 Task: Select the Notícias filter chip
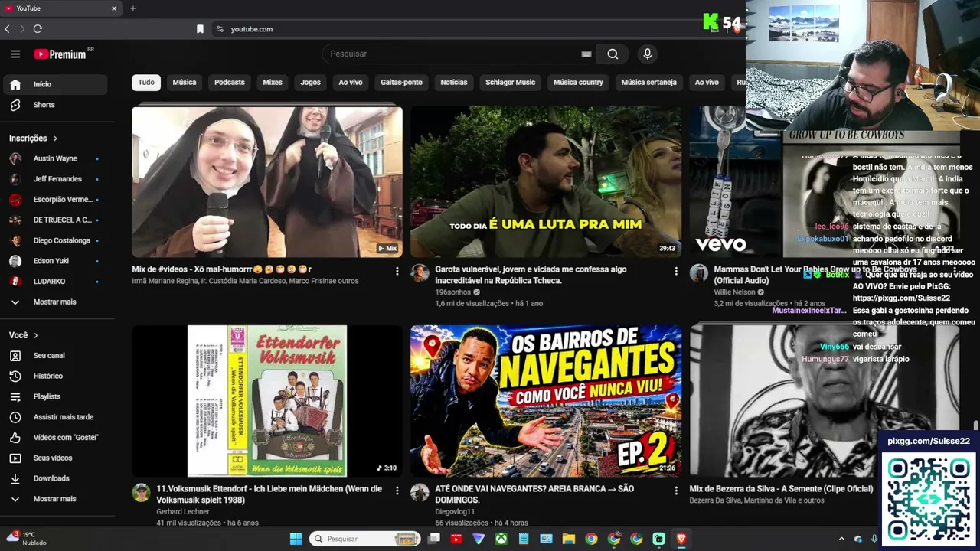pyautogui.click(x=454, y=83)
